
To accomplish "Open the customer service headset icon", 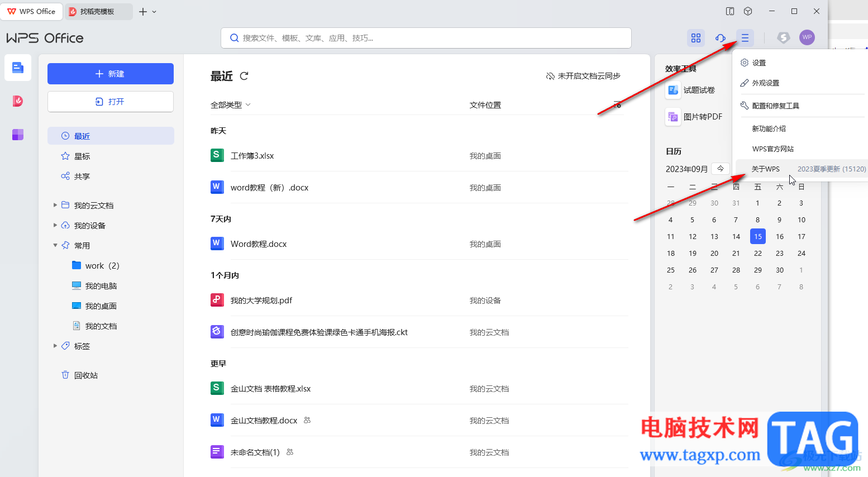I will [x=721, y=38].
